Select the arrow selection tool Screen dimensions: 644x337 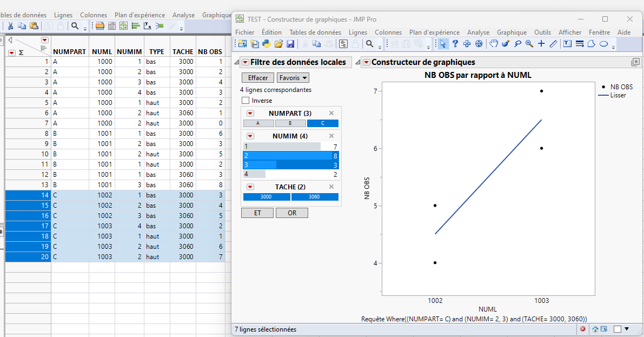[x=442, y=43]
